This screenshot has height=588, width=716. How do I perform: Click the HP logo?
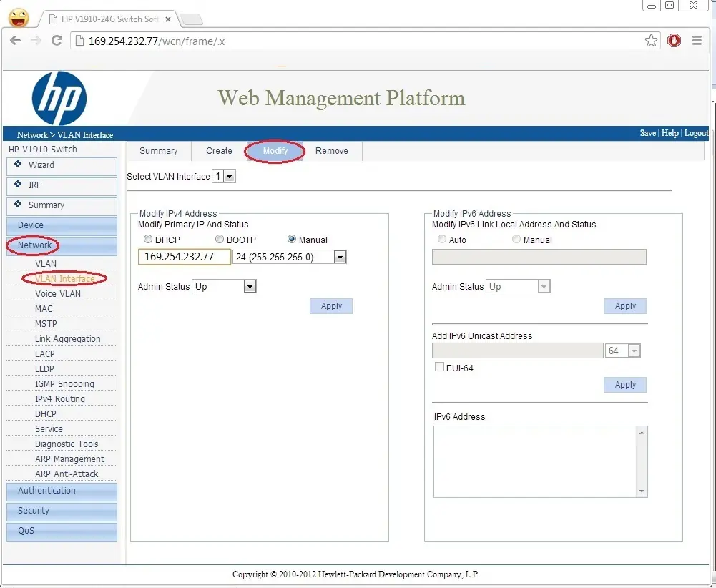pos(59,98)
